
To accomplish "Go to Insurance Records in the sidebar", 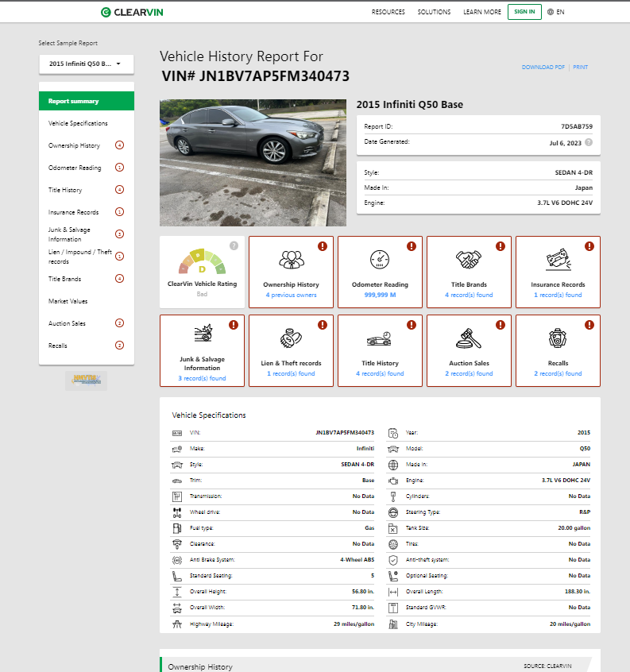I will [x=73, y=212].
